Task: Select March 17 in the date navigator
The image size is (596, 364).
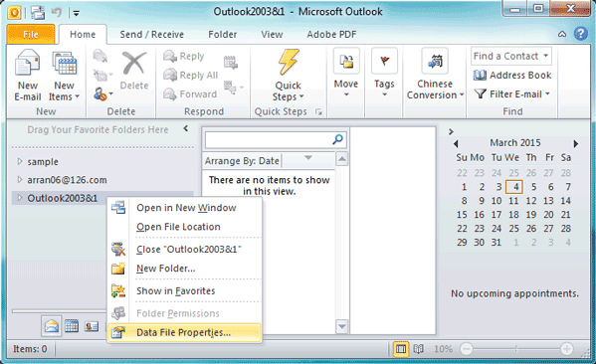Action: (x=497, y=215)
